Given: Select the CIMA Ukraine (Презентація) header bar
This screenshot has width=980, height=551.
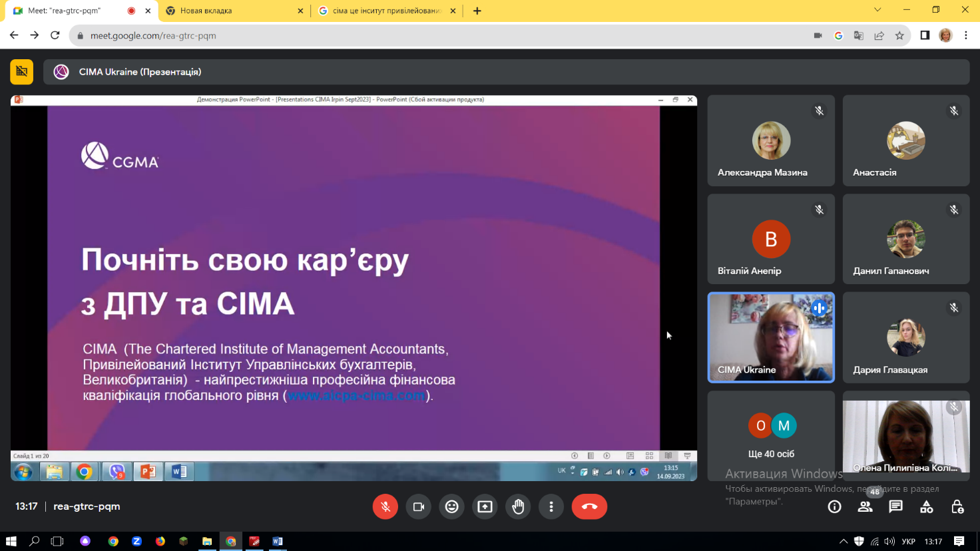Looking at the screenshot, I should pos(506,72).
